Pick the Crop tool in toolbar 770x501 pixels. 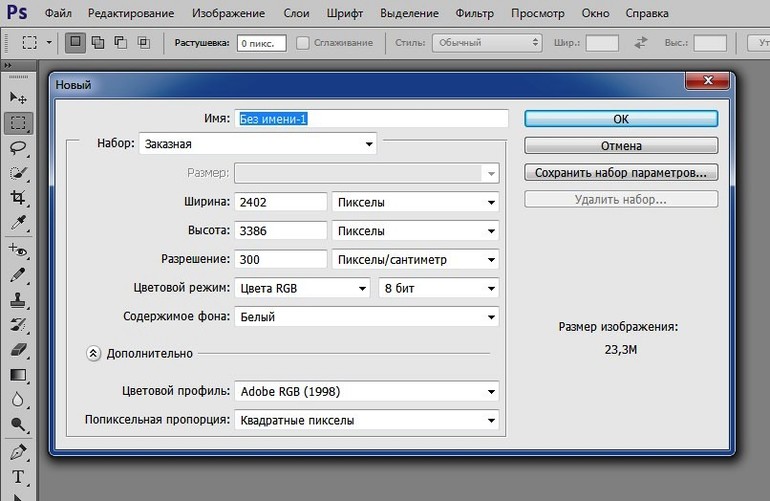(17, 198)
